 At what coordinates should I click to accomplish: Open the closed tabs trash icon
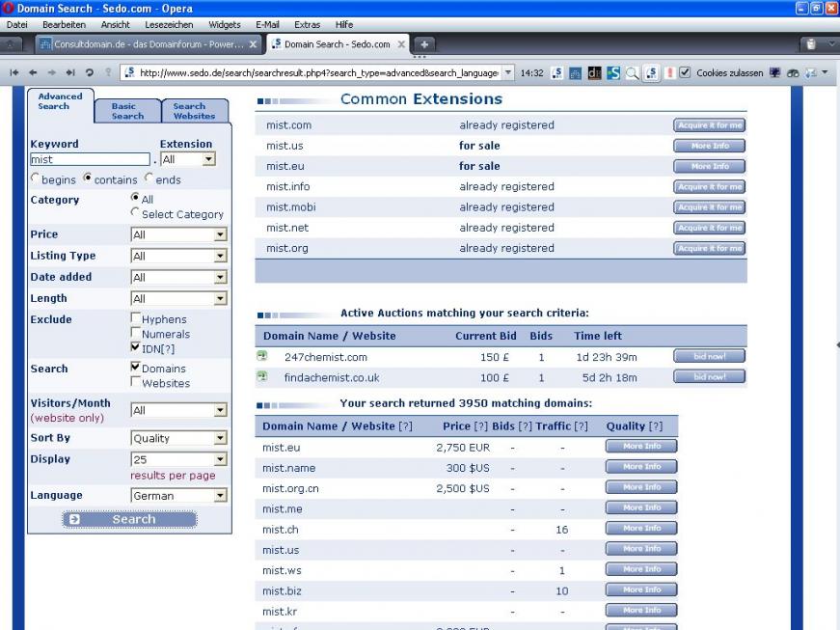tap(811, 44)
